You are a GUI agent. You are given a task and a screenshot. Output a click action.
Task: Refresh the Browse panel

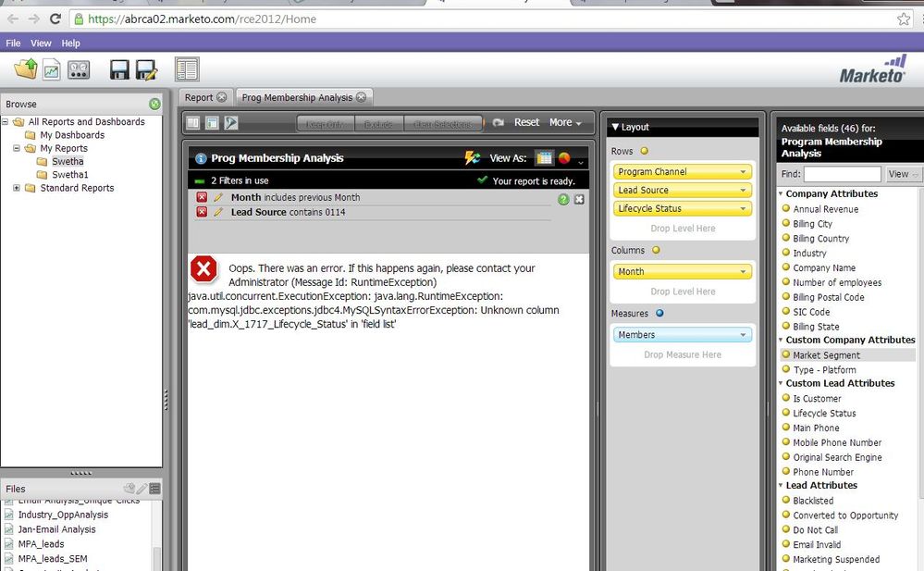pyautogui.click(x=154, y=104)
